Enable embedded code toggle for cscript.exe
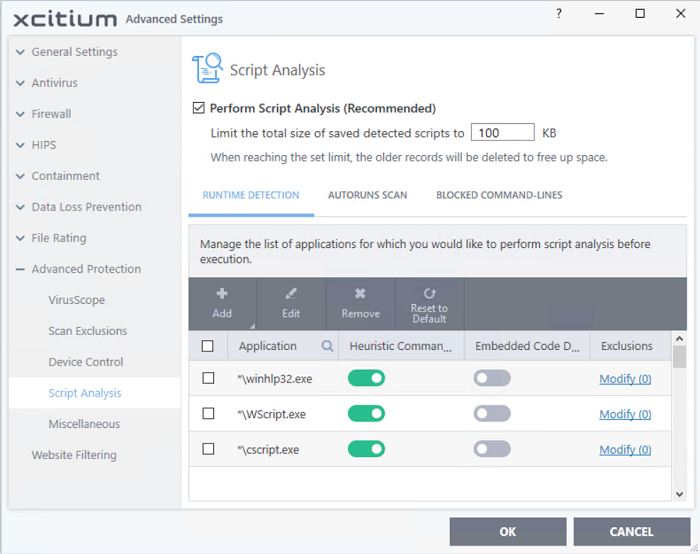 point(492,449)
